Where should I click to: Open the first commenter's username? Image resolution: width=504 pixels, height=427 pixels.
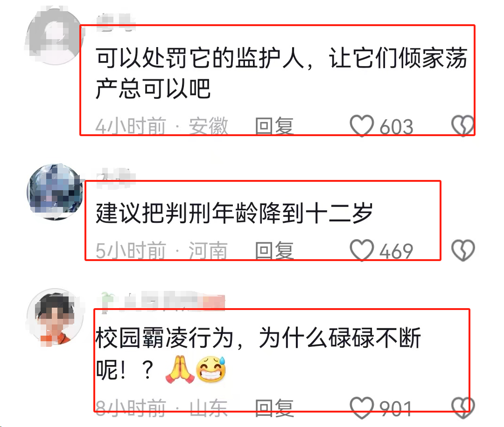click(x=116, y=22)
